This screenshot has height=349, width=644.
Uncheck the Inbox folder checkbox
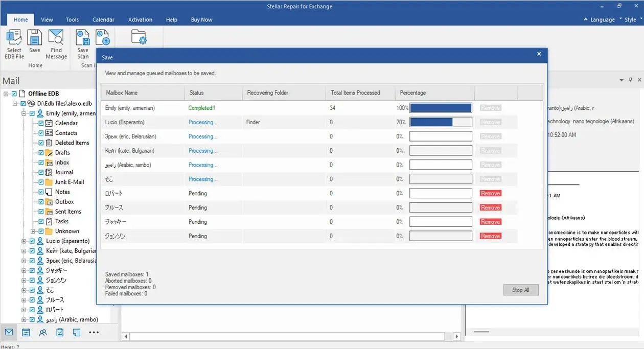pos(41,162)
